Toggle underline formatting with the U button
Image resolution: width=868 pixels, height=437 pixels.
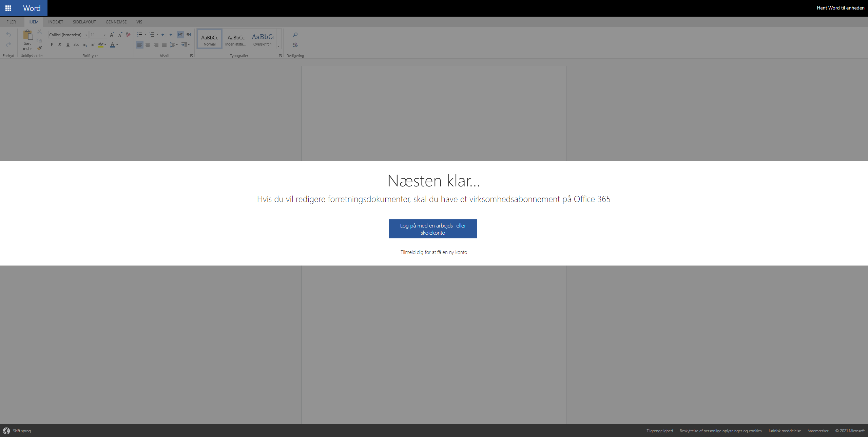pyautogui.click(x=68, y=45)
